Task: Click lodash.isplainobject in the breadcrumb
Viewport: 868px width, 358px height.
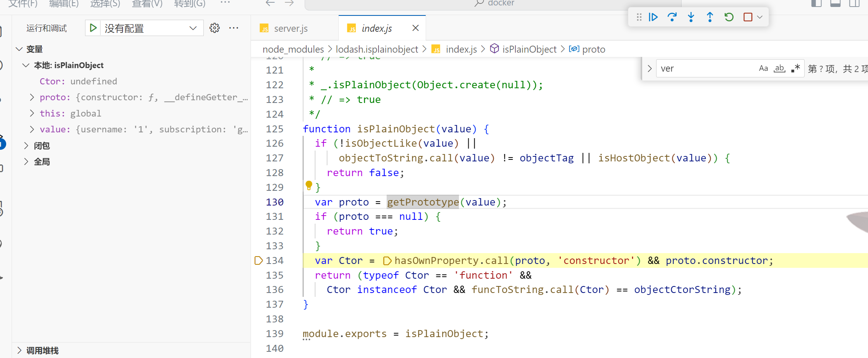Action: (x=377, y=49)
